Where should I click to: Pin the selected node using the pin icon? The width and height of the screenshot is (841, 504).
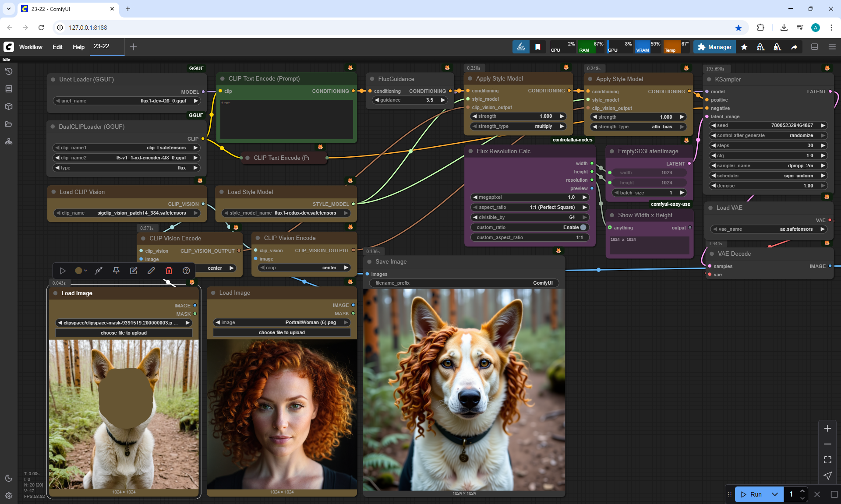(x=116, y=271)
